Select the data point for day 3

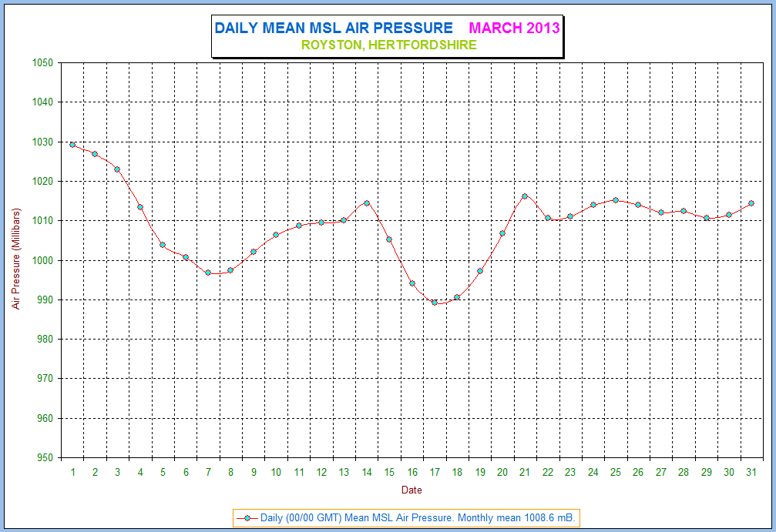tap(117, 169)
